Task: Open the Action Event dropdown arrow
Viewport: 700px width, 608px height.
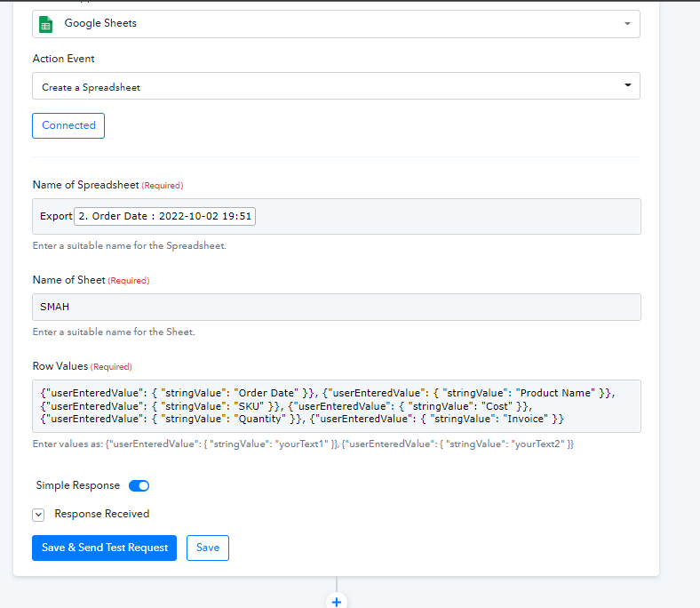Action: tap(628, 84)
